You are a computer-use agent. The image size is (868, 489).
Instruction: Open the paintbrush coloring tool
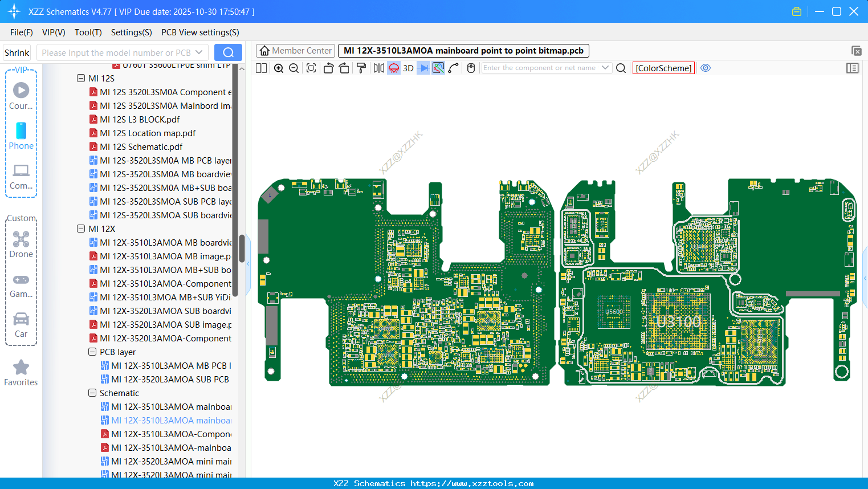point(360,68)
